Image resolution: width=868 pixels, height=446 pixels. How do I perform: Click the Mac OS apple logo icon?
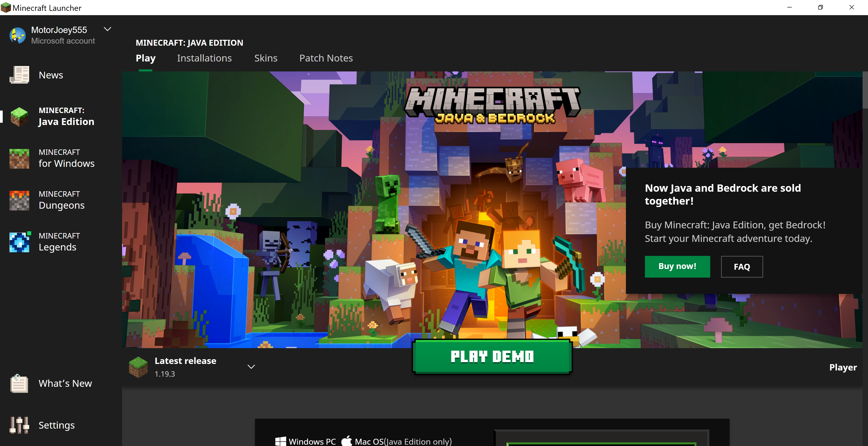[x=347, y=441]
